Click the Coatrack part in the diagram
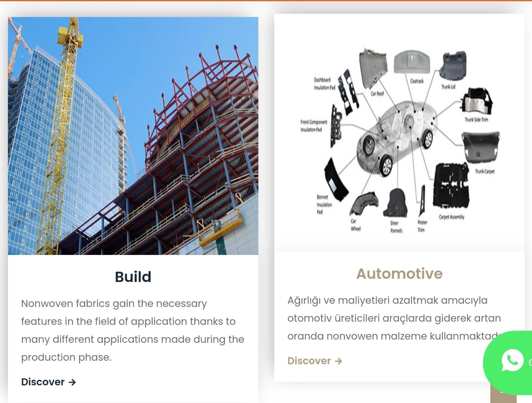This screenshot has width=532, height=403. [412, 62]
